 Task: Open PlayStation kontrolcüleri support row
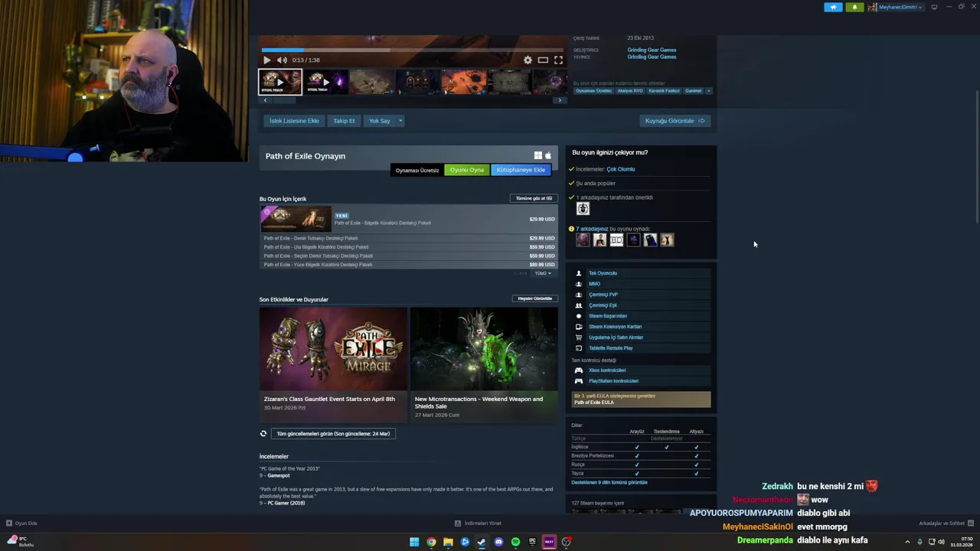641,381
